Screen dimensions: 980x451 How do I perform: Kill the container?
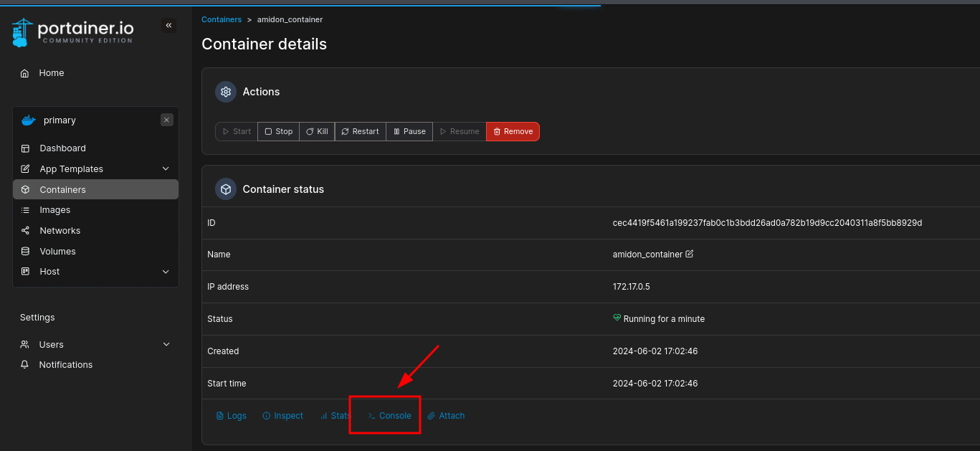317,131
